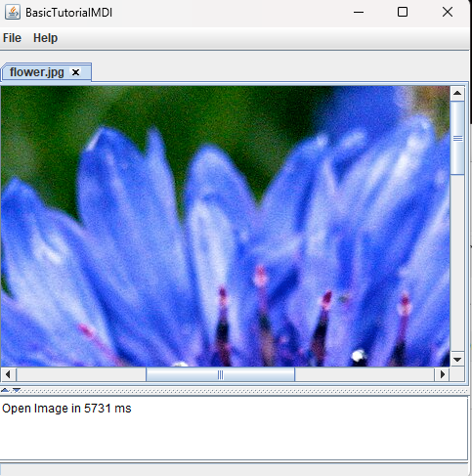Click the horizontal scrollbar thumb
472x476 pixels.
[221, 374]
